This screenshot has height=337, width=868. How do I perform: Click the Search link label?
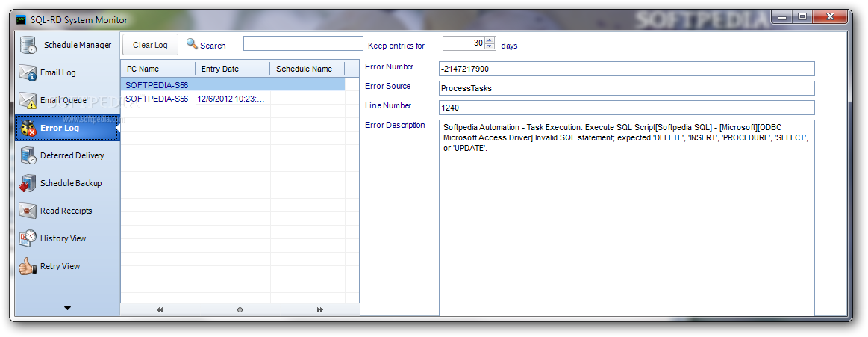[x=213, y=46]
